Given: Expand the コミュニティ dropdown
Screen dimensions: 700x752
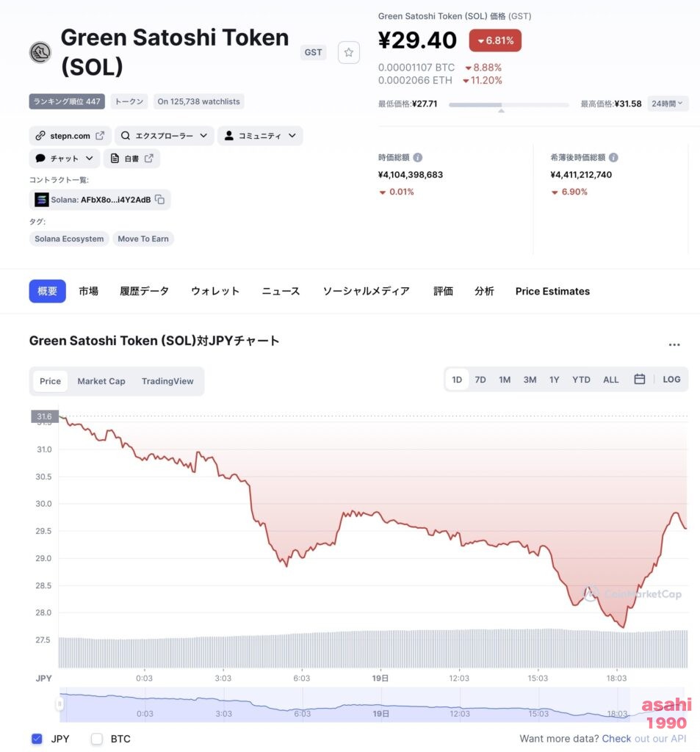Looking at the screenshot, I should [x=260, y=136].
